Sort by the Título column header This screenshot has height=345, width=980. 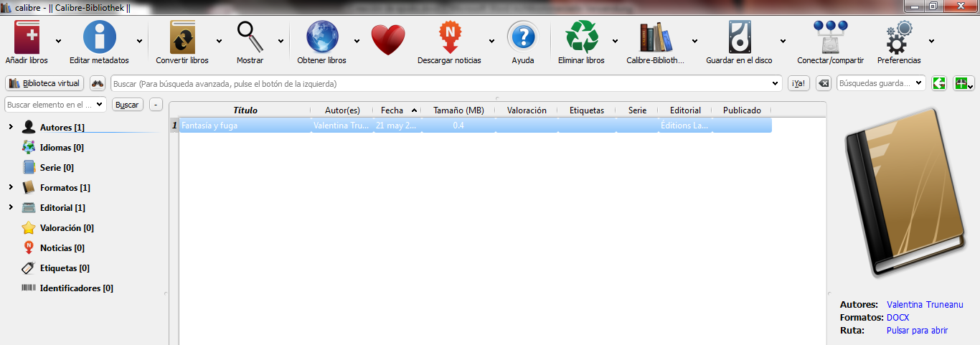[245, 110]
